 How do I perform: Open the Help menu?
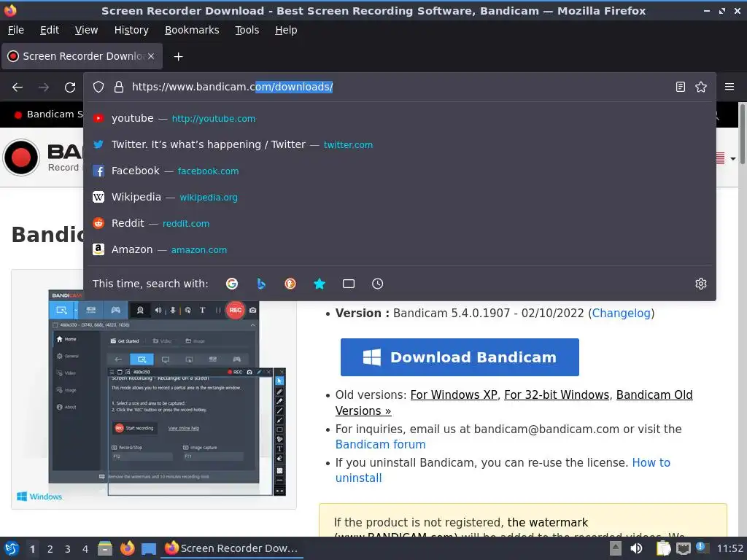pyautogui.click(x=286, y=30)
